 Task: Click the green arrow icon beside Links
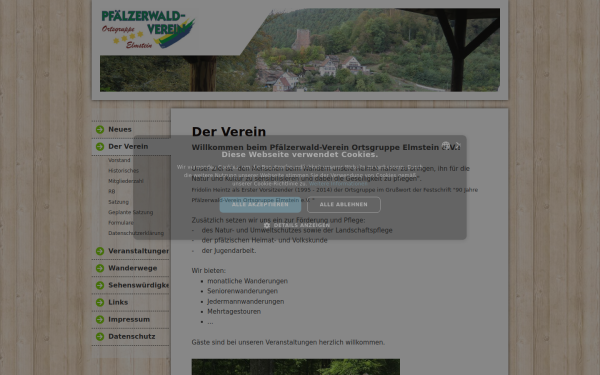pyautogui.click(x=100, y=302)
